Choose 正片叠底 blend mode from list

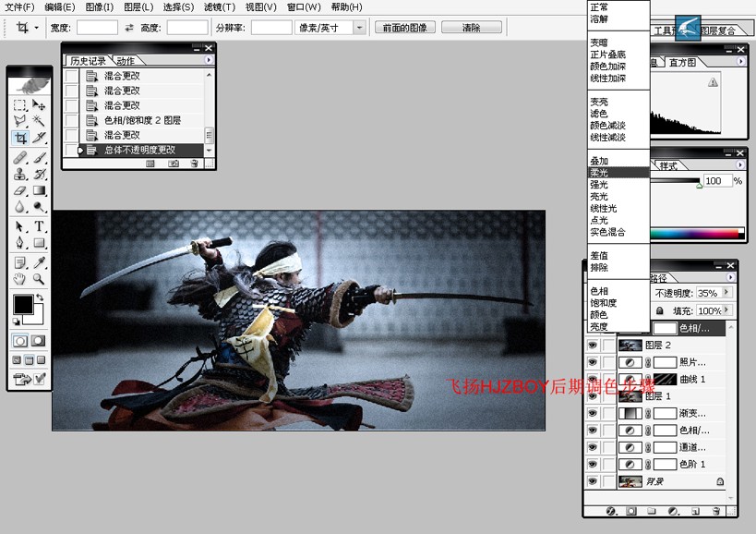[x=618, y=54]
